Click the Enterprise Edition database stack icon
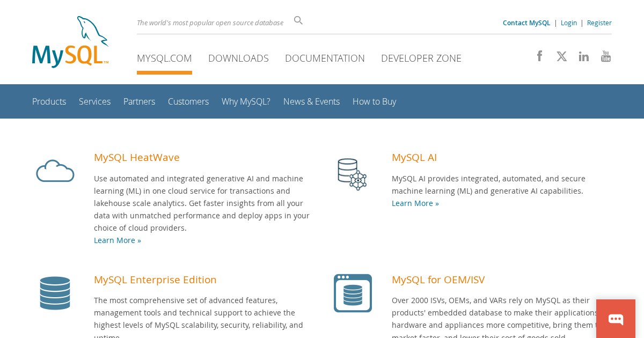The width and height of the screenshot is (644, 338). pos(55,293)
